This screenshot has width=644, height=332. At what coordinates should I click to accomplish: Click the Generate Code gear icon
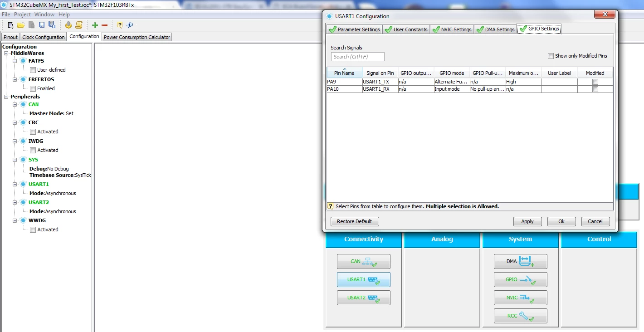click(68, 25)
